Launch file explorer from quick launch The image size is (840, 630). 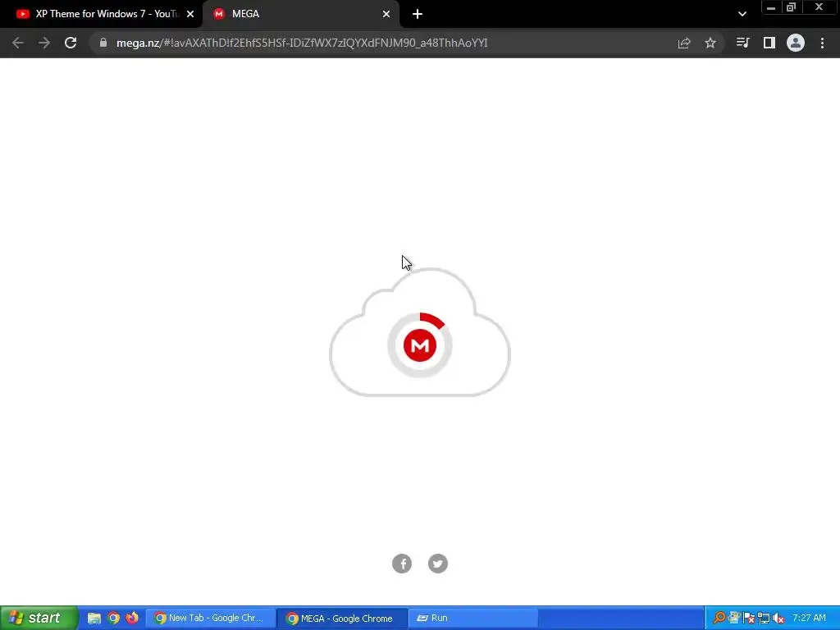[x=94, y=619]
